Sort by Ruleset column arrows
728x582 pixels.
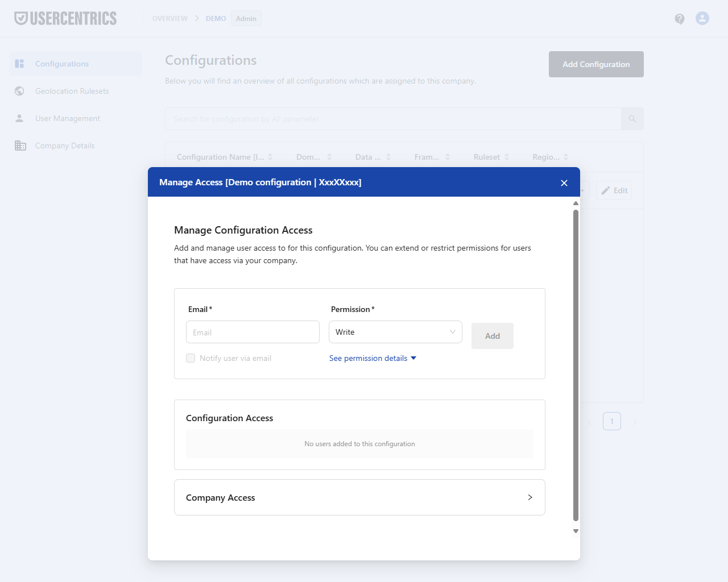pos(507,157)
